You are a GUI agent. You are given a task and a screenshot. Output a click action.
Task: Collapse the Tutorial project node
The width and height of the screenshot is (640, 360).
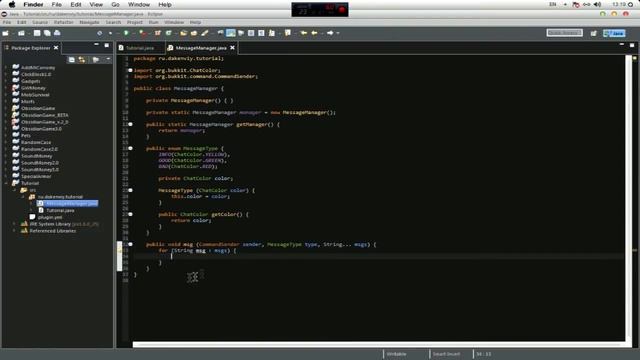pyautogui.click(x=6, y=183)
